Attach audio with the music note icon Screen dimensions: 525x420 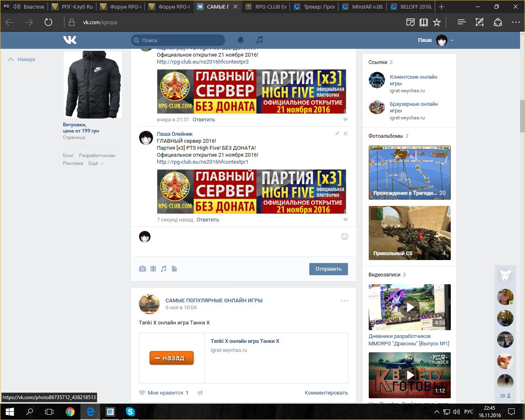pyautogui.click(x=164, y=269)
